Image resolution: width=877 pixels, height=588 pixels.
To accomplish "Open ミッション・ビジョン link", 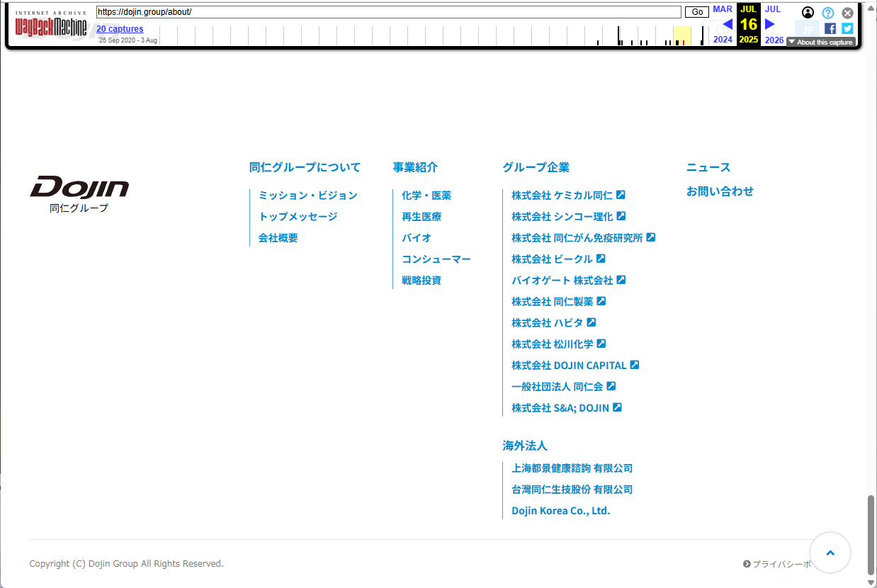I will click(308, 195).
